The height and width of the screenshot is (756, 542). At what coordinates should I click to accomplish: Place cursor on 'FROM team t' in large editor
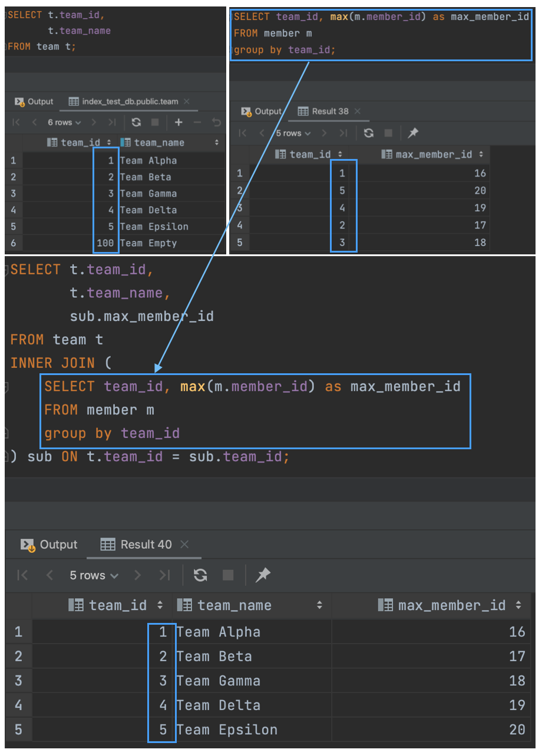(57, 340)
